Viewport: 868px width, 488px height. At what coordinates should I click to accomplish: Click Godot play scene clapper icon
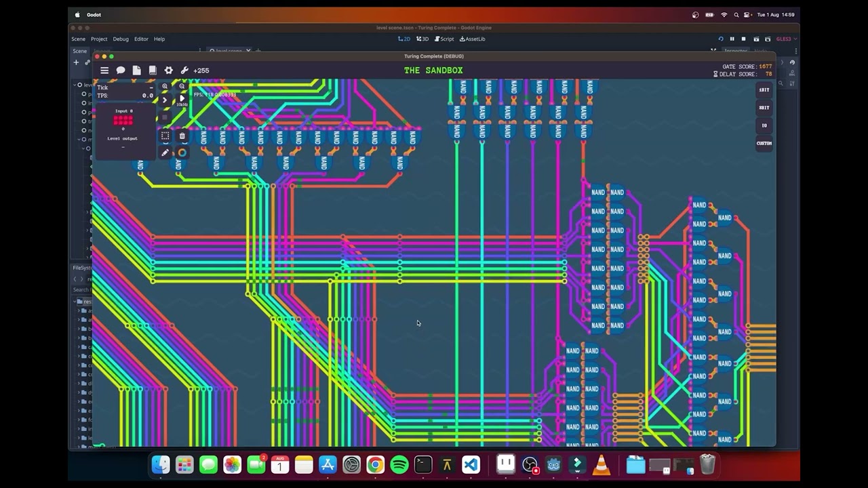(x=756, y=39)
